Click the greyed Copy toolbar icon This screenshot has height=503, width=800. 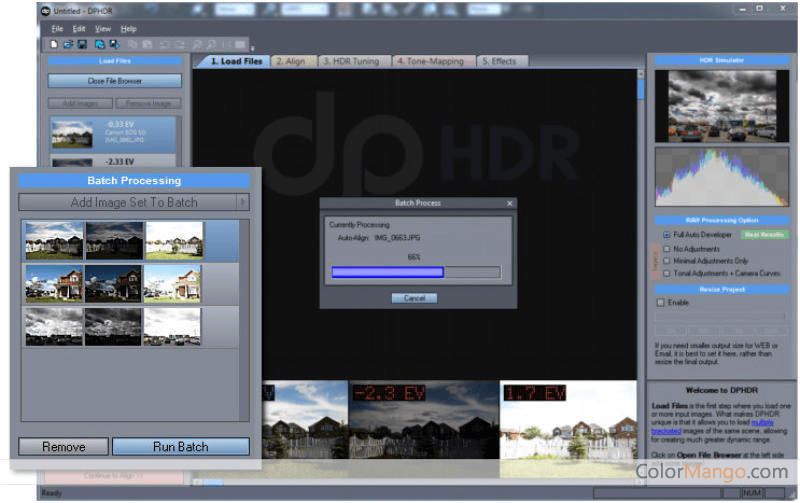[133, 45]
